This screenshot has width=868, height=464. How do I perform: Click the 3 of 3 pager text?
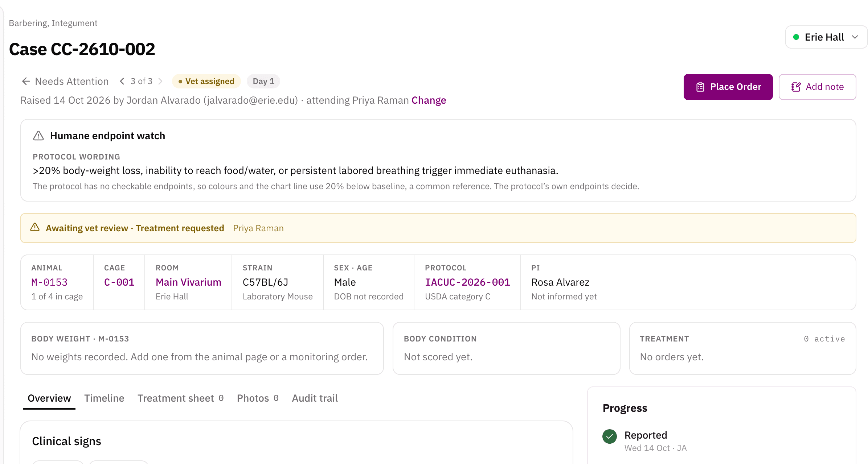[x=141, y=81]
